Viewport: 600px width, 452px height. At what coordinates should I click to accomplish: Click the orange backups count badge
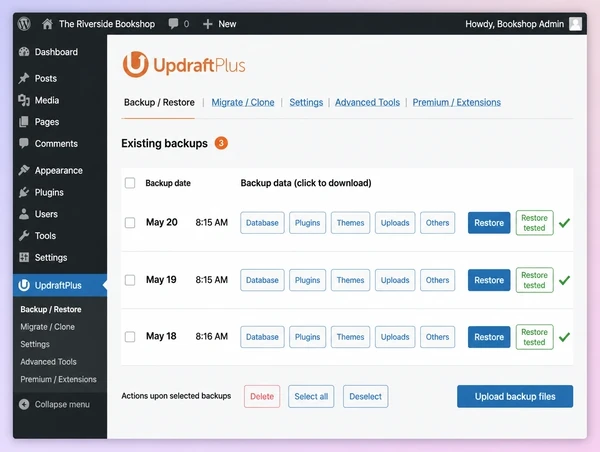(x=221, y=143)
